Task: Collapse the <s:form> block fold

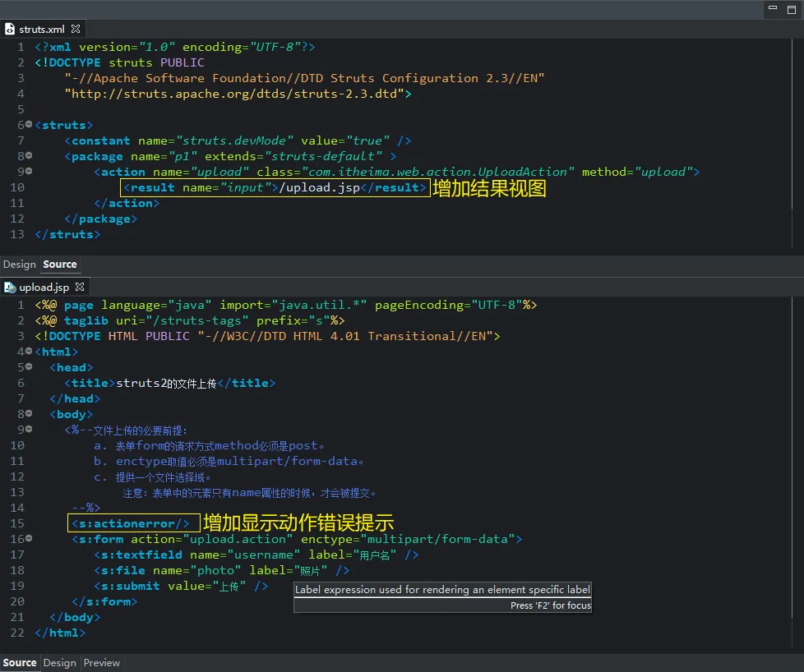Action: pyautogui.click(x=29, y=539)
